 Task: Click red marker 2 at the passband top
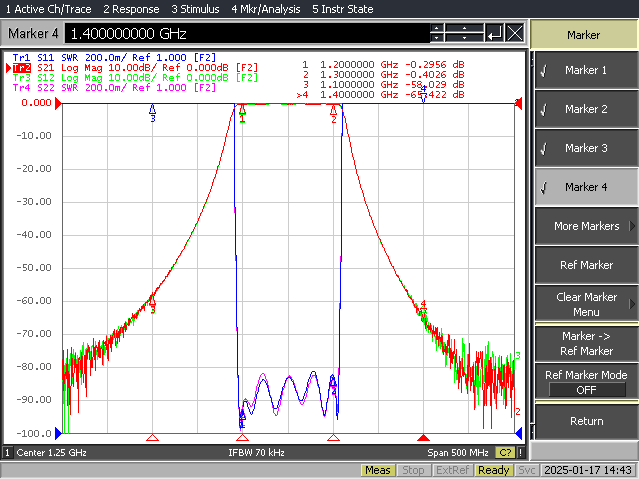pyautogui.click(x=334, y=114)
